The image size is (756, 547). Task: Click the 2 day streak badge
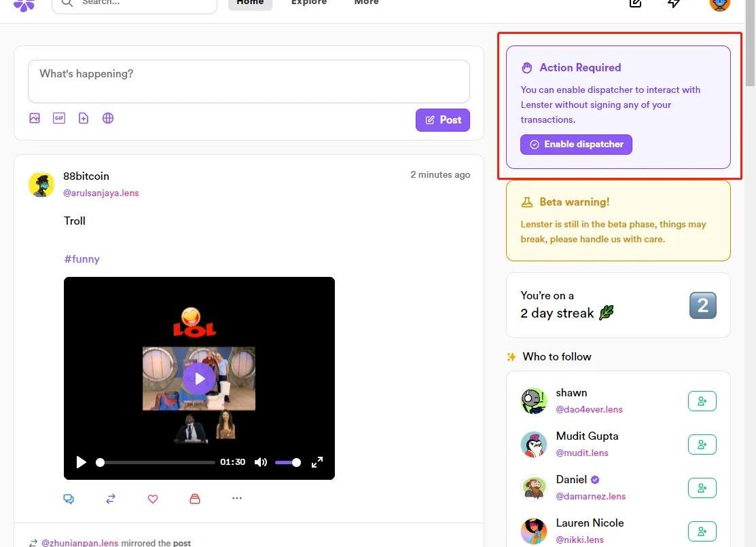pos(703,305)
